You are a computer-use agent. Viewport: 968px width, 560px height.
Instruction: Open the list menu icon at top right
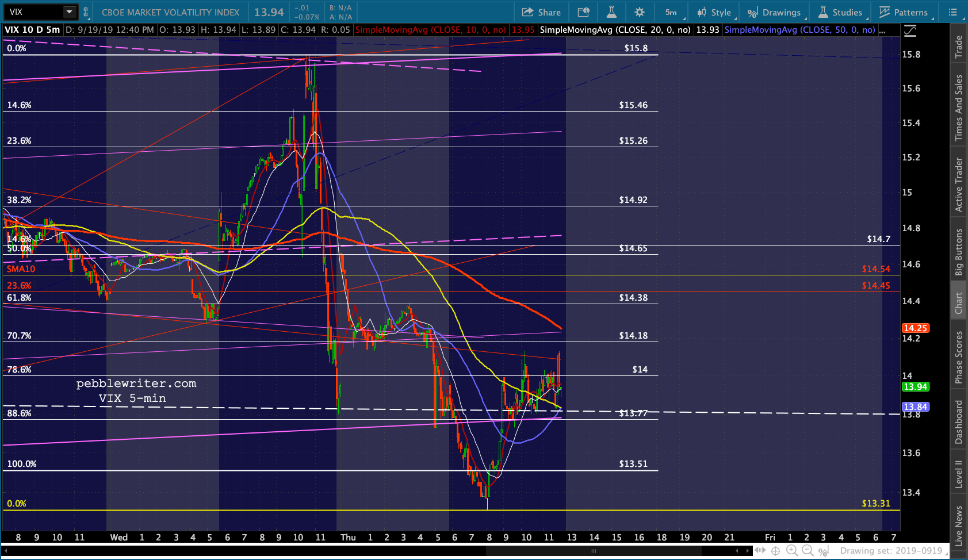(x=953, y=12)
